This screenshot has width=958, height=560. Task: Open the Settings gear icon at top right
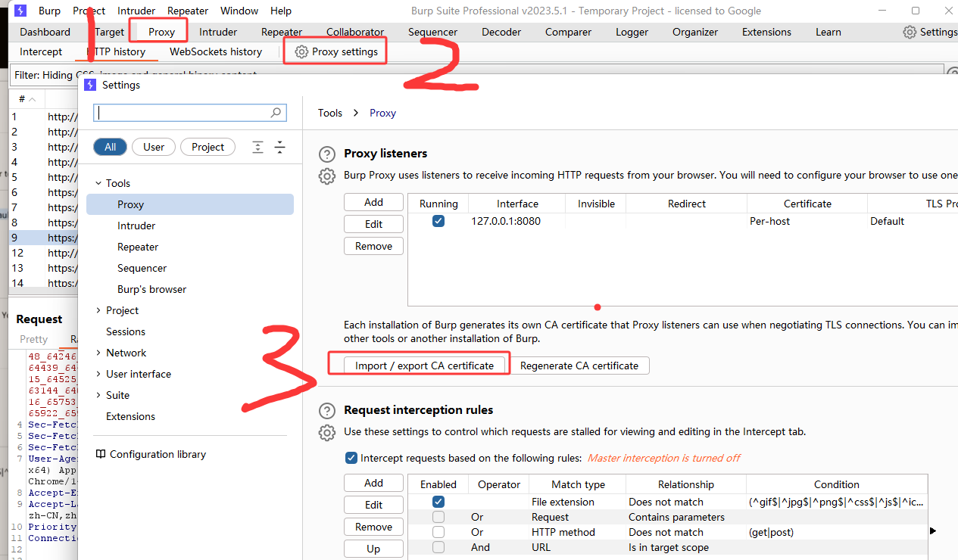[x=910, y=32]
